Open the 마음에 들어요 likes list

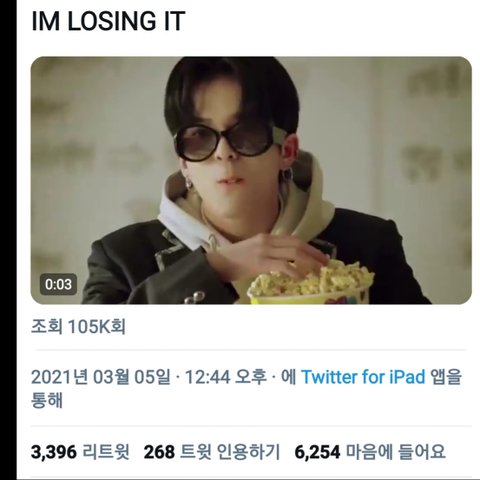tap(395, 452)
